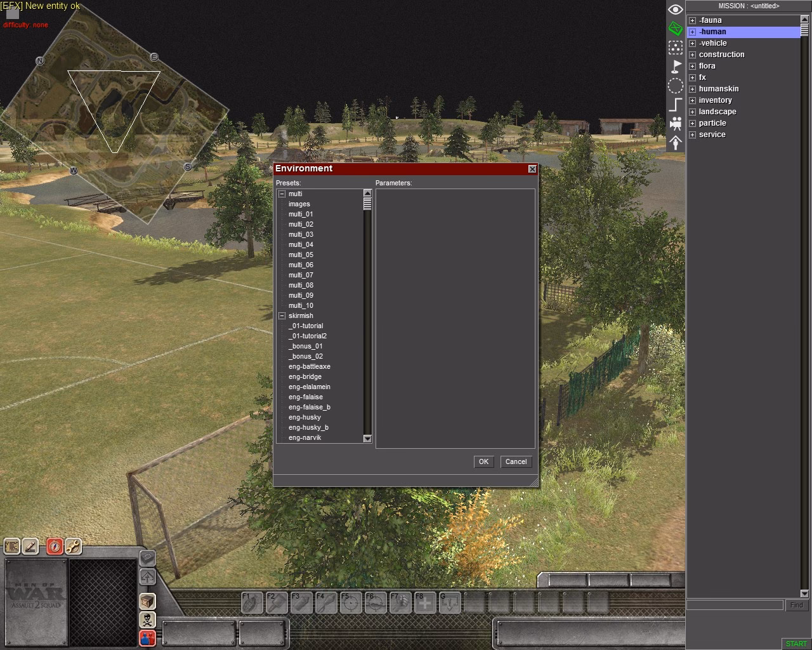This screenshot has width=812, height=650.
Task: Click the F1 grenade action slot
Action: point(252,602)
